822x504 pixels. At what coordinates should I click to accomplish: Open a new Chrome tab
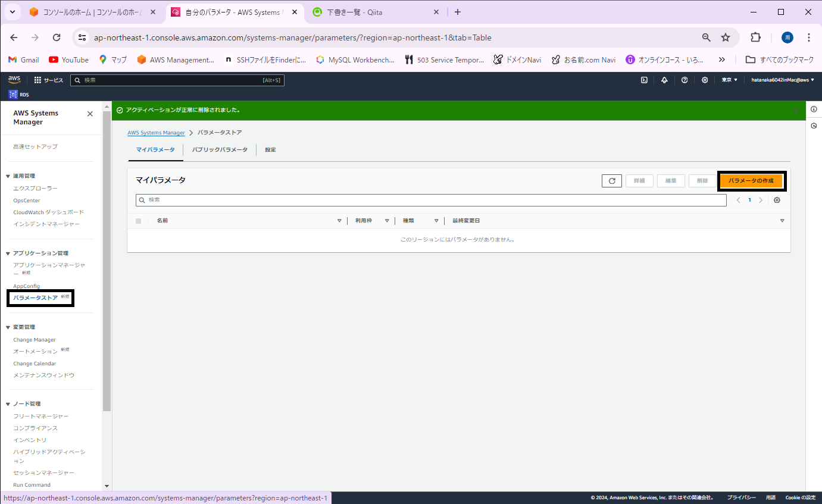[457, 12]
